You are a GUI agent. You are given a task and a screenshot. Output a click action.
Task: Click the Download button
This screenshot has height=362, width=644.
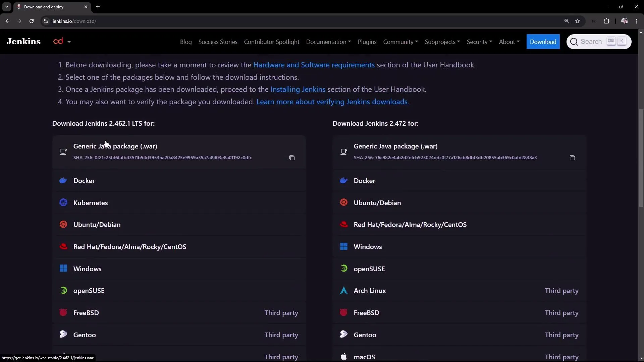click(543, 42)
